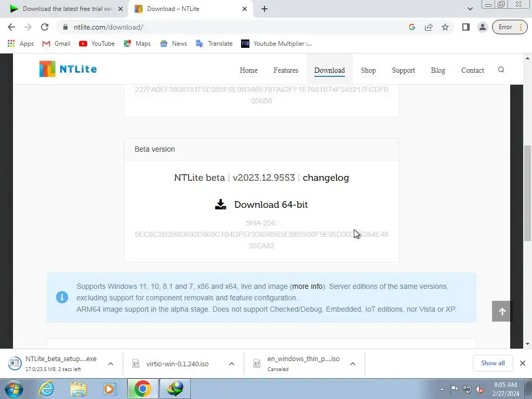Click the scrollbar down arrow
This screenshot has width=532, height=399.
click(x=527, y=344)
